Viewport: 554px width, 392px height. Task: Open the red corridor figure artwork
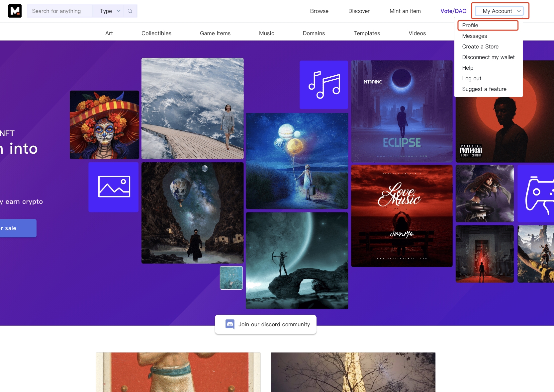coord(485,254)
